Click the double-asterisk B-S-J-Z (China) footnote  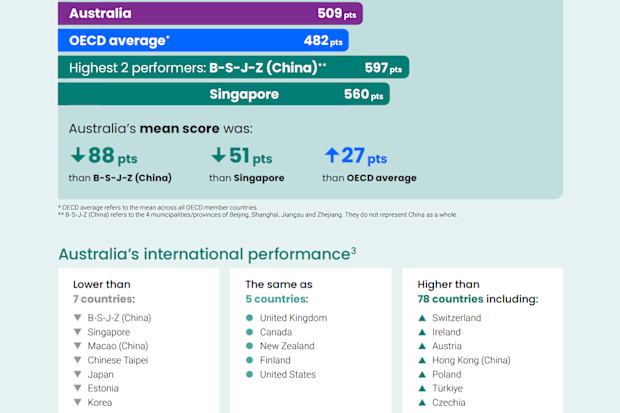click(x=258, y=215)
